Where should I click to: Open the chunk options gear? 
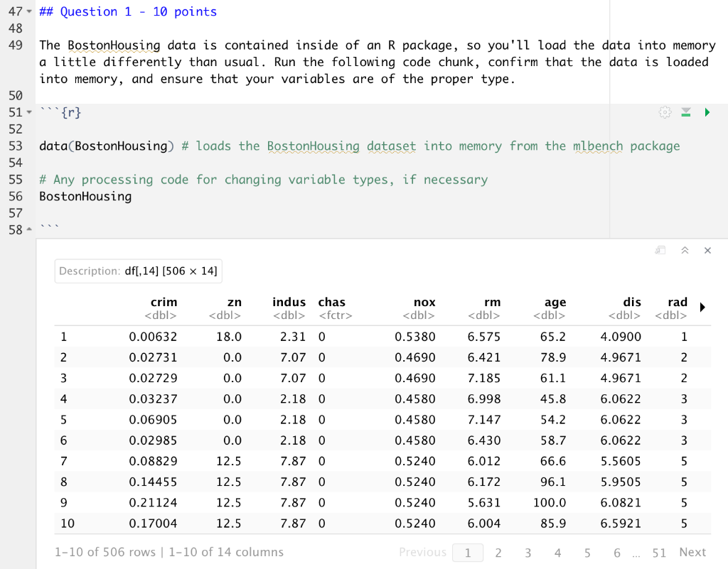(x=665, y=112)
